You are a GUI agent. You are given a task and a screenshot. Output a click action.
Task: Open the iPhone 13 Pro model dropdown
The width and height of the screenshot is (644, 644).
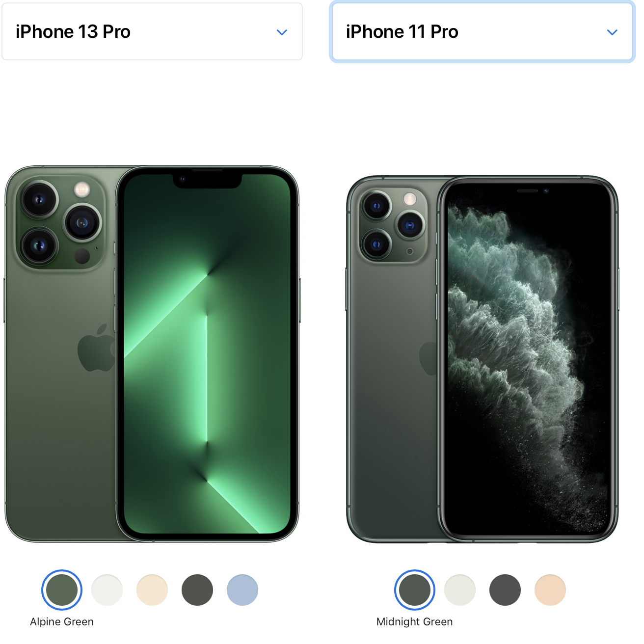pos(152,32)
